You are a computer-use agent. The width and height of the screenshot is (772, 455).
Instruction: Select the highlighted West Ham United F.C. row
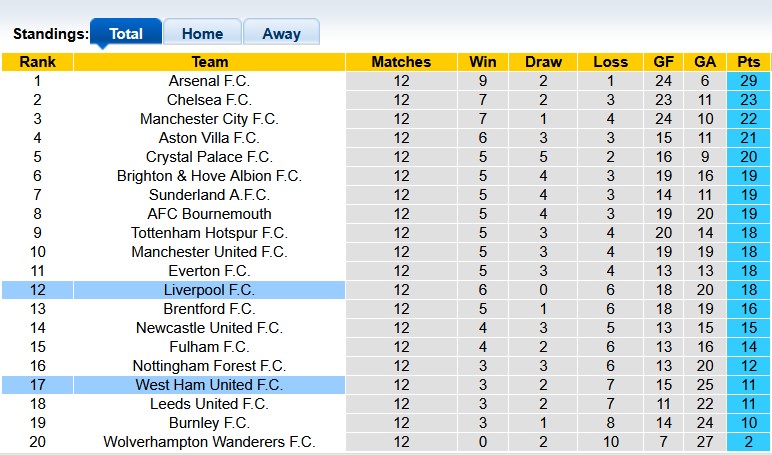tap(209, 385)
